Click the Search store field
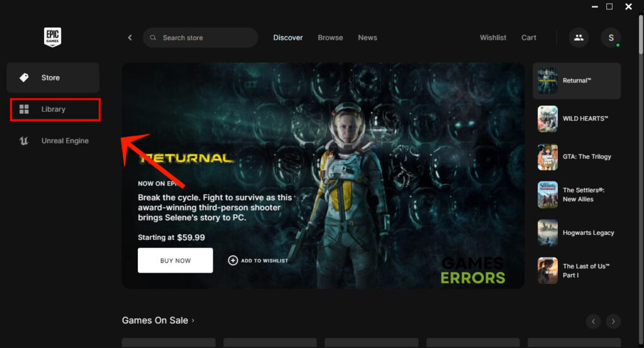 [x=201, y=38]
